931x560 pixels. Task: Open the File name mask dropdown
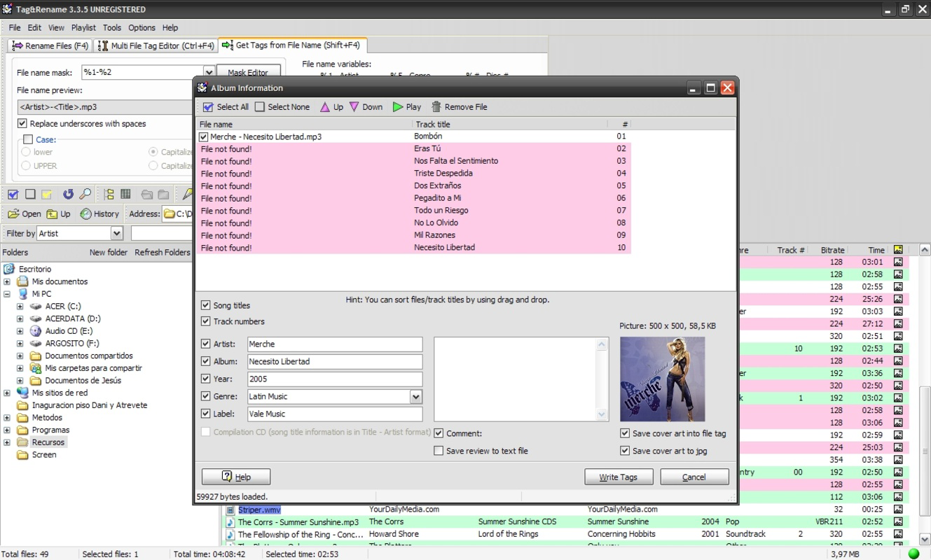[209, 72]
